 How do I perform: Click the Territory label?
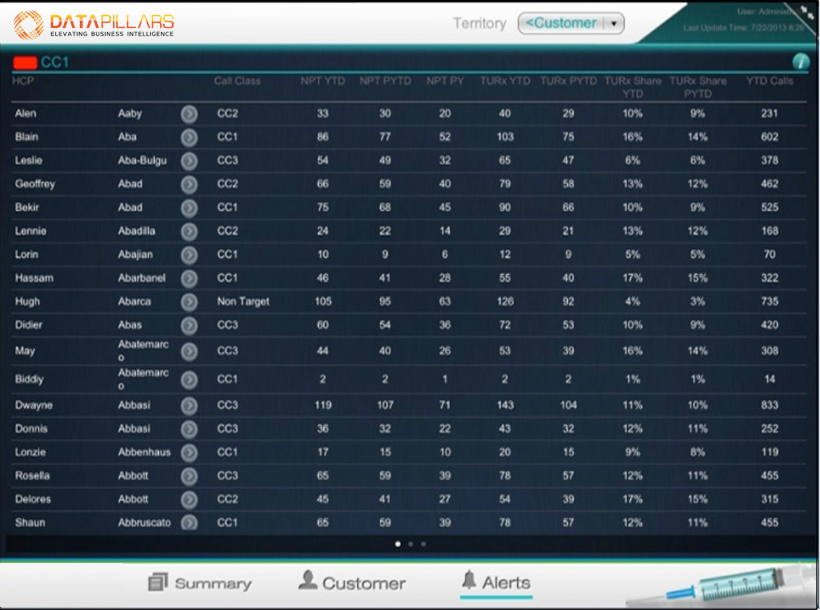[x=480, y=24]
